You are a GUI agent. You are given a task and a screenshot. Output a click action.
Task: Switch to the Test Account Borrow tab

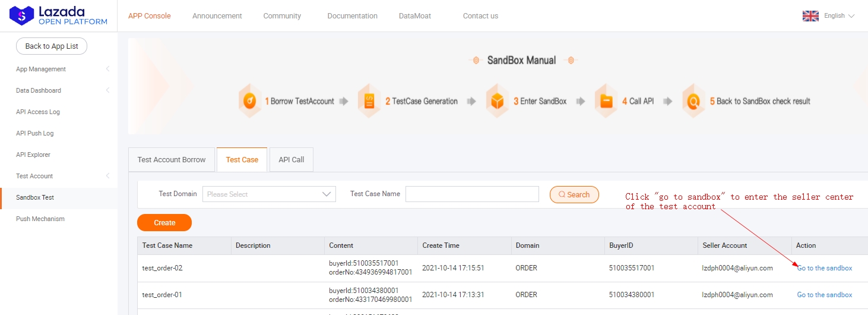click(x=172, y=160)
